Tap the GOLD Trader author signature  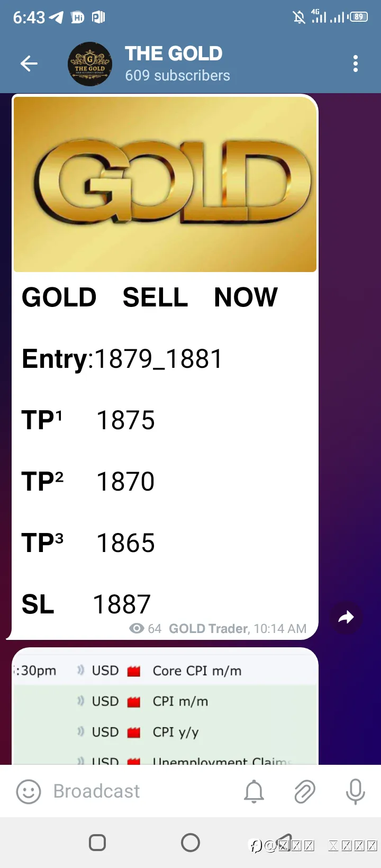pos(208,628)
